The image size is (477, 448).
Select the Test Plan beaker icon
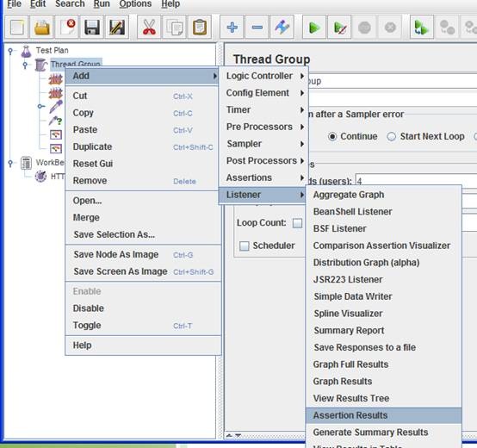point(26,51)
